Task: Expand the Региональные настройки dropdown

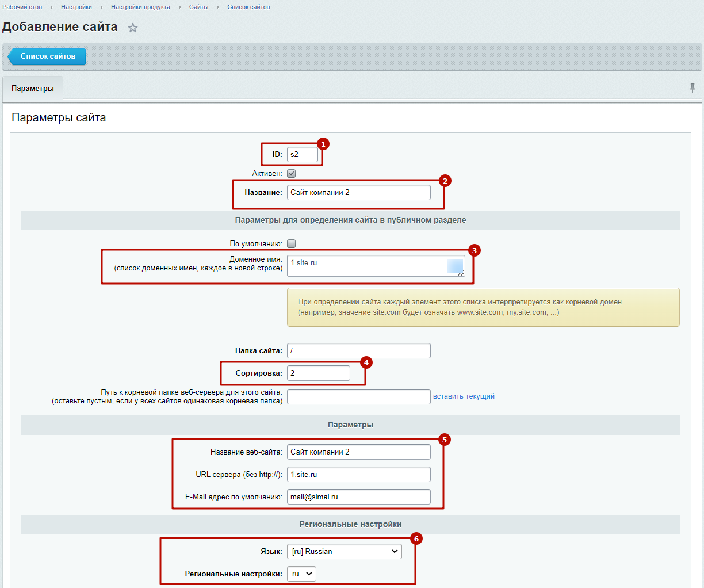Action: (301, 574)
